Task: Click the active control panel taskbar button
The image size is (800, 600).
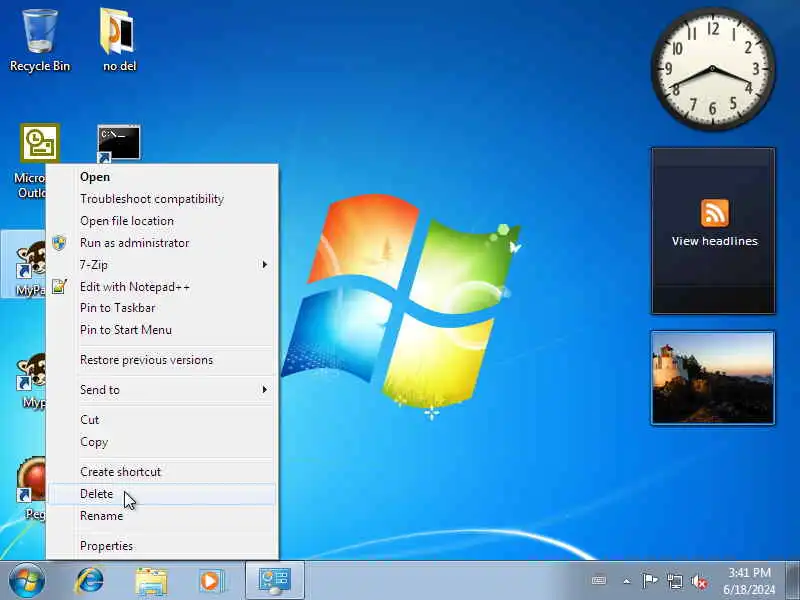Action: coord(275,581)
